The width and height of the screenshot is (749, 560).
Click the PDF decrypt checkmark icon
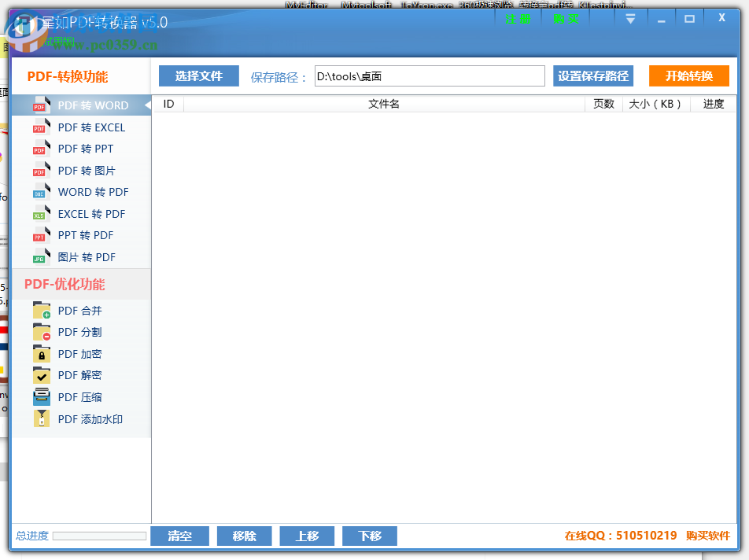coord(42,375)
